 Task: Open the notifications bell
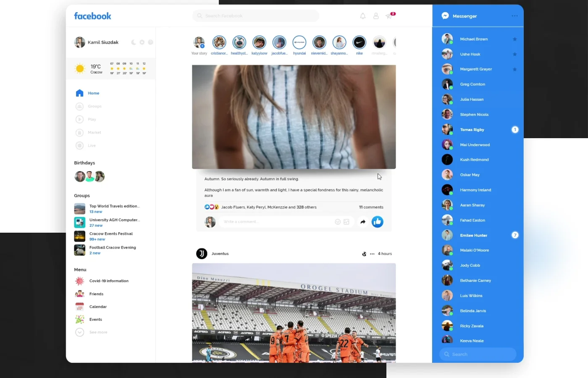(x=363, y=16)
